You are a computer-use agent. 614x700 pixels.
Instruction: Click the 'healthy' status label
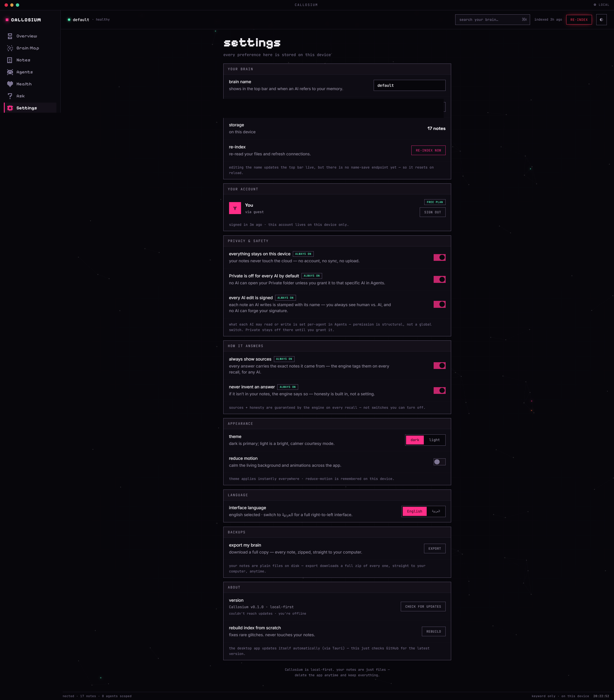tap(103, 19)
